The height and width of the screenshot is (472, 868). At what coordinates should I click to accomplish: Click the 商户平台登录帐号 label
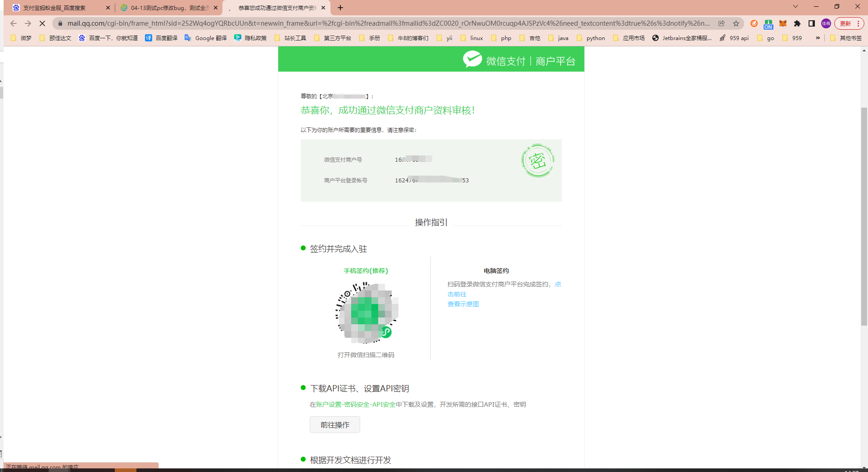click(346, 180)
